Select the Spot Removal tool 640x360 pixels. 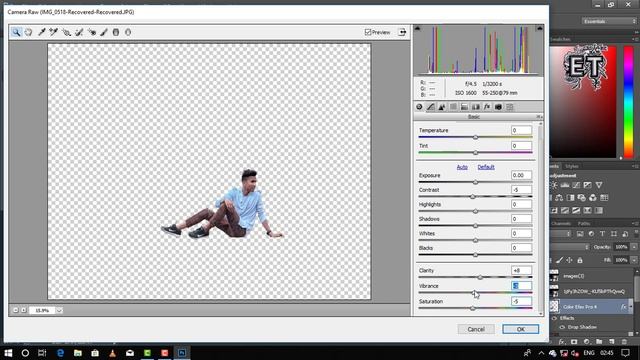(x=79, y=32)
